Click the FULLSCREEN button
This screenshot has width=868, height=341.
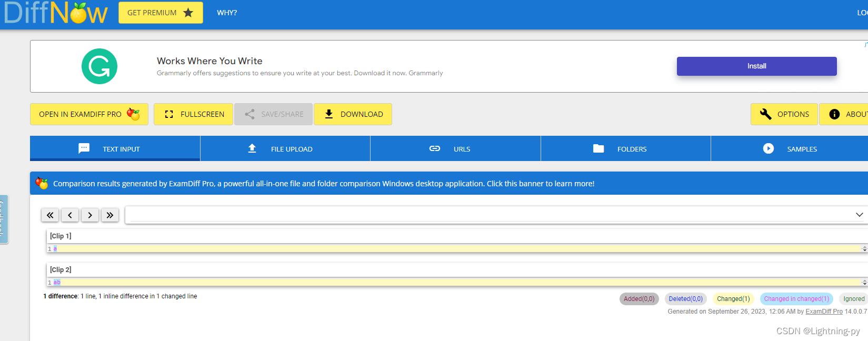[193, 114]
